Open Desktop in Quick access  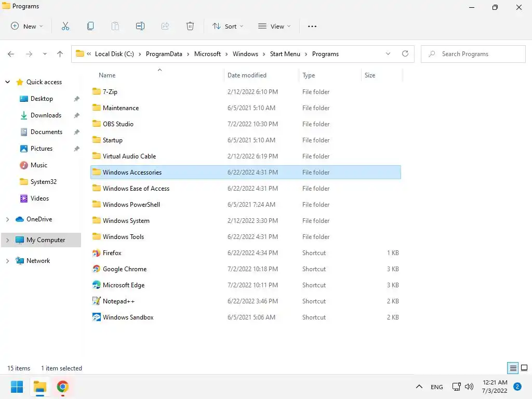(42, 99)
